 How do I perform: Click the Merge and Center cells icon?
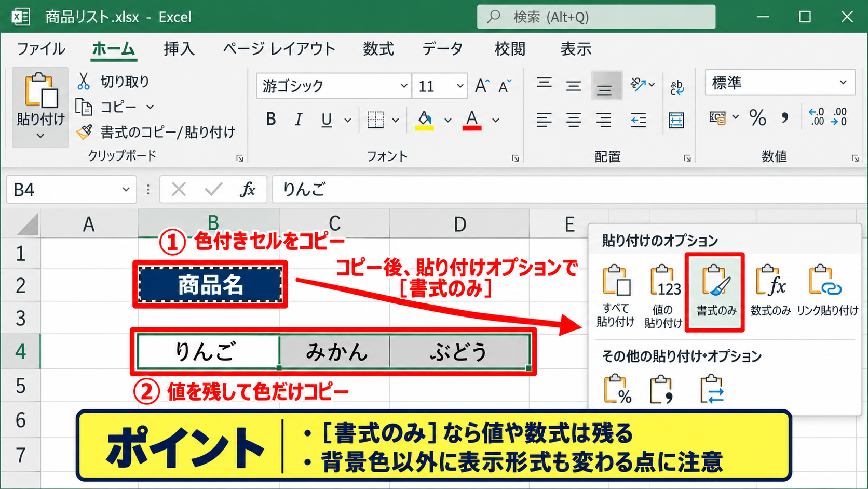tap(676, 121)
